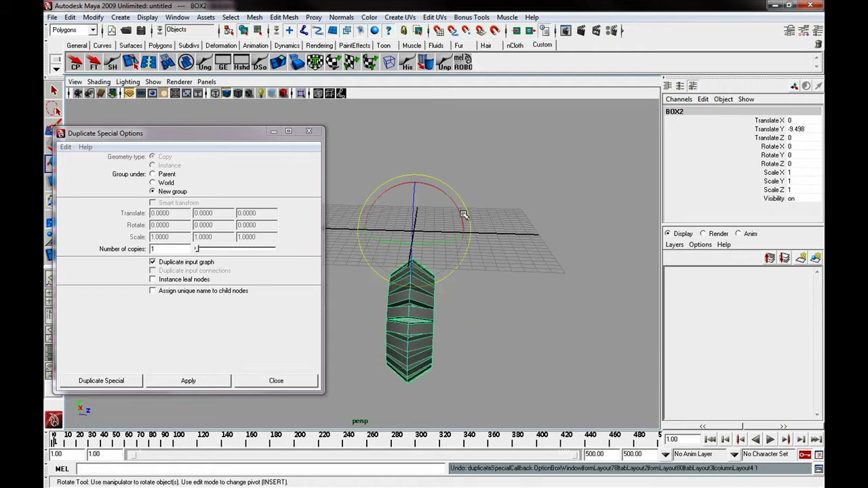Click the DSo shelf icon
Image resolution: width=868 pixels, height=488 pixels.
pyautogui.click(x=260, y=63)
